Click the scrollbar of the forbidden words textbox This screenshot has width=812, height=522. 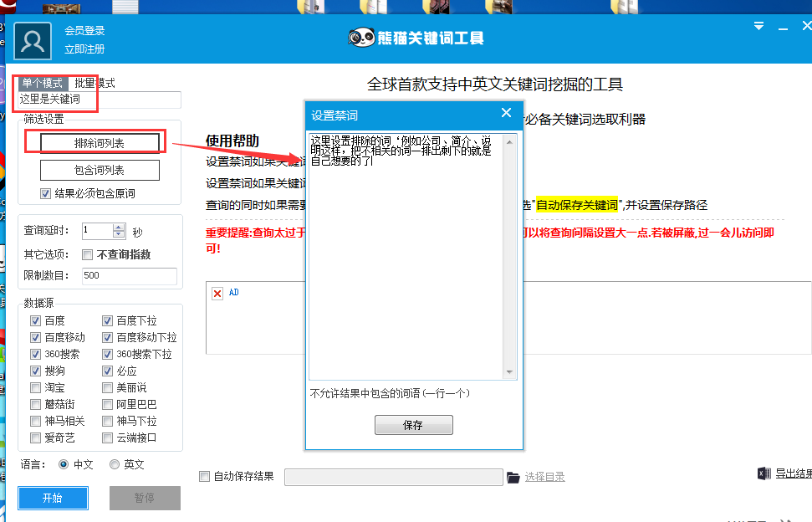point(510,251)
